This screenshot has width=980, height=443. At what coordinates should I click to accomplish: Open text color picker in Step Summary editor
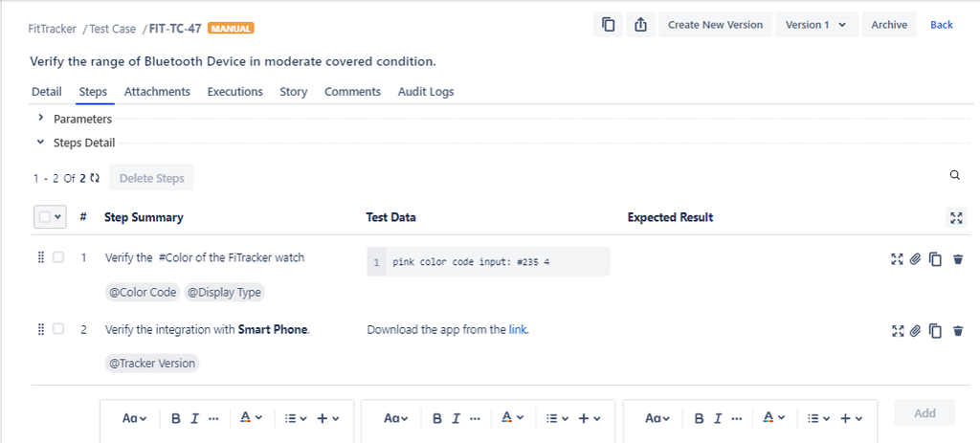252,419
